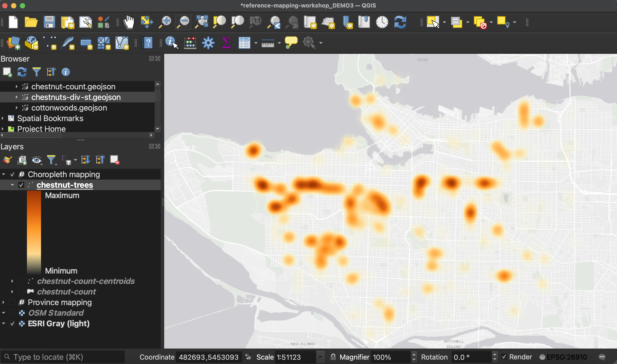Viewport: 617px width, 364px height.
Task: Uncheck the chestnut-trees layer visibility
Action: pyautogui.click(x=21, y=185)
